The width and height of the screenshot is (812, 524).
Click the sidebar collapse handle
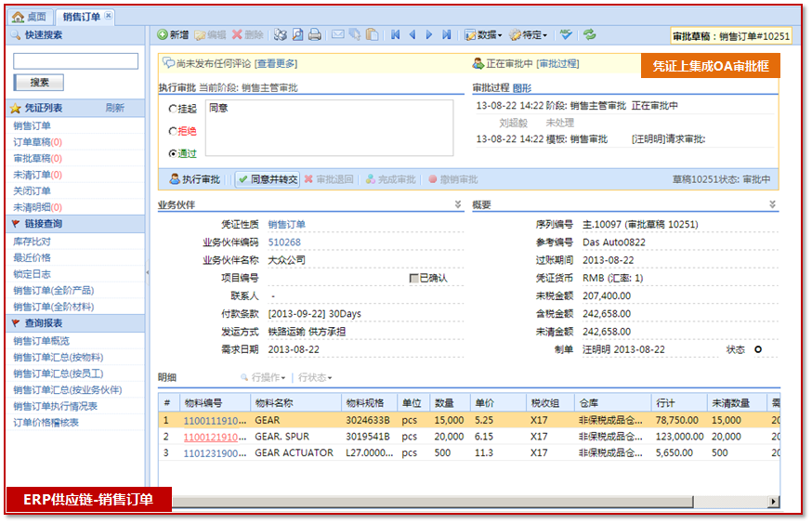click(147, 272)
